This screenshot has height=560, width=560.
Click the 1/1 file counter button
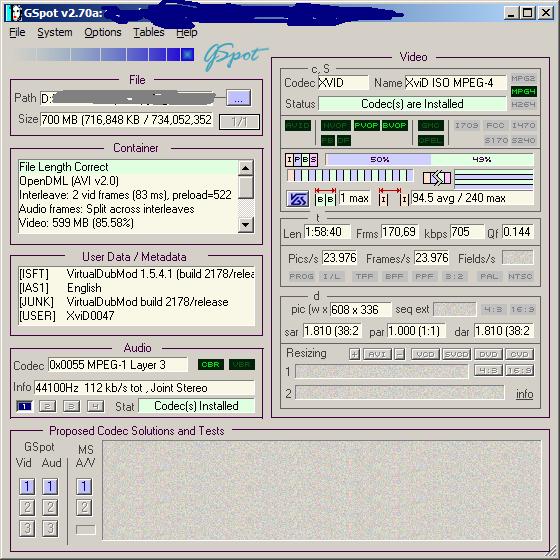click(x=239, y=122)
